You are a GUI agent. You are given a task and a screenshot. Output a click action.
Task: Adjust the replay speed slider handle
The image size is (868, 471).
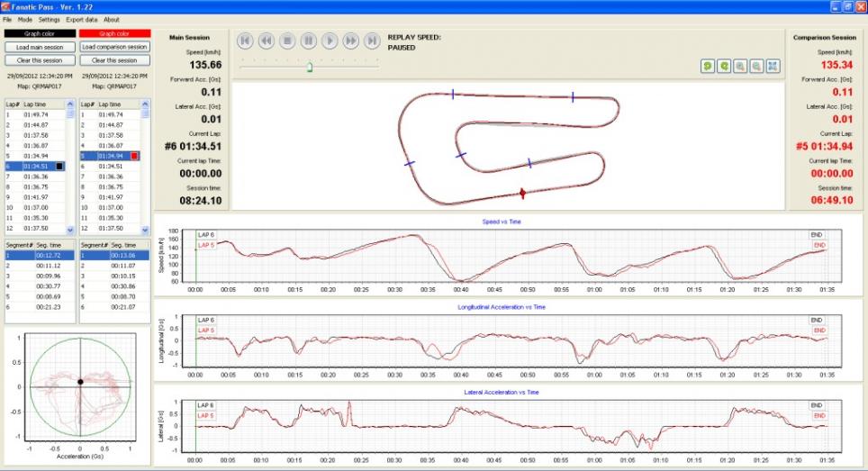tap(310, 67)
